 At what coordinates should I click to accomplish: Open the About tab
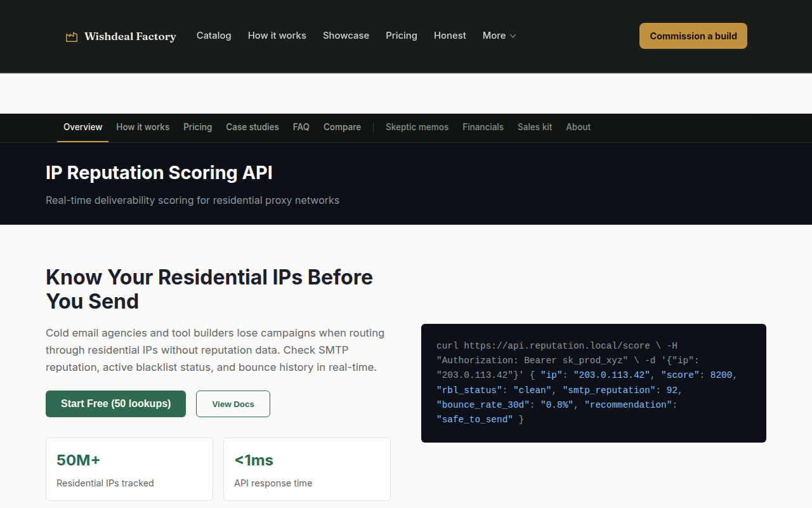(x=579, y=127)
